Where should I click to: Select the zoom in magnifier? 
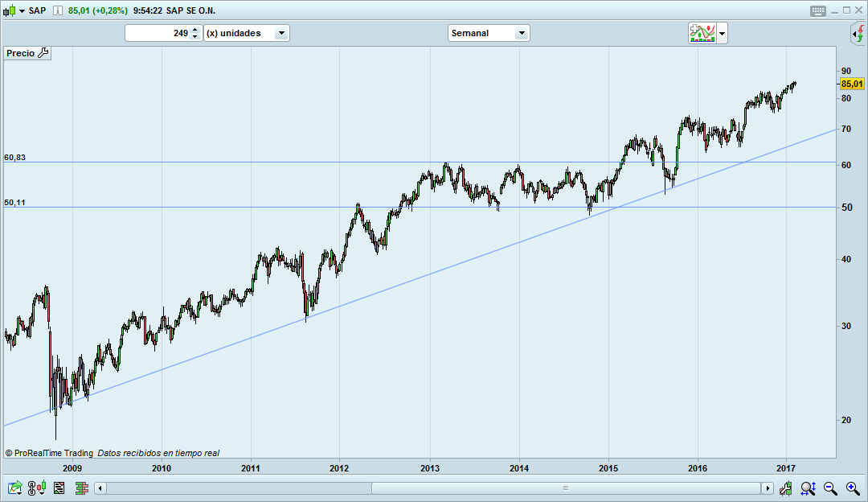point(851,488)
